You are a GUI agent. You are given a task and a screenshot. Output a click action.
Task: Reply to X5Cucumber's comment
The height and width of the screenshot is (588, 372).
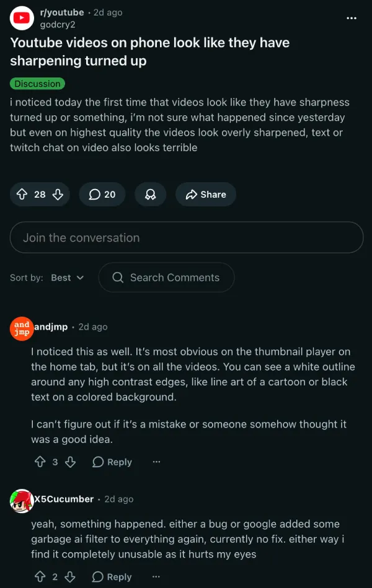[x=112, y=577]
